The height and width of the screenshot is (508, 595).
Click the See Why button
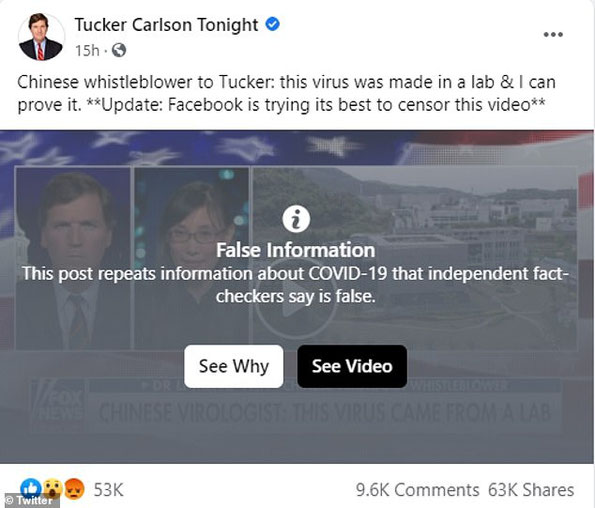(234, 366)
